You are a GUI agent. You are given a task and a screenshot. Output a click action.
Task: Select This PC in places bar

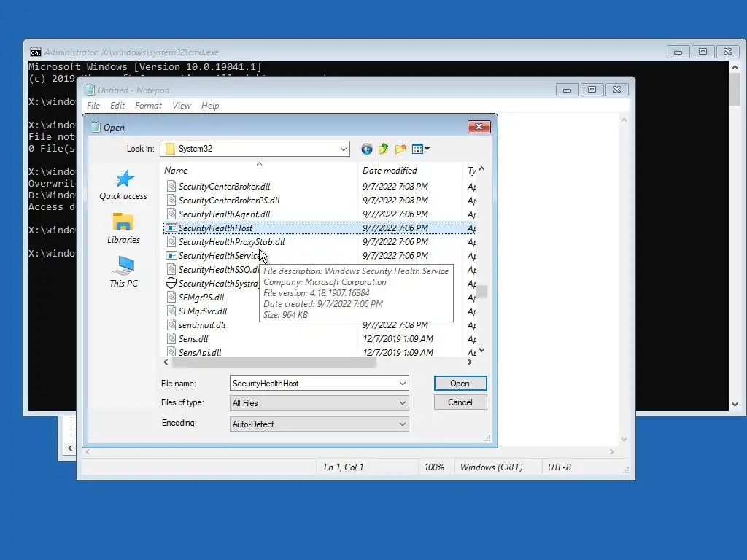tap(123, 272)
